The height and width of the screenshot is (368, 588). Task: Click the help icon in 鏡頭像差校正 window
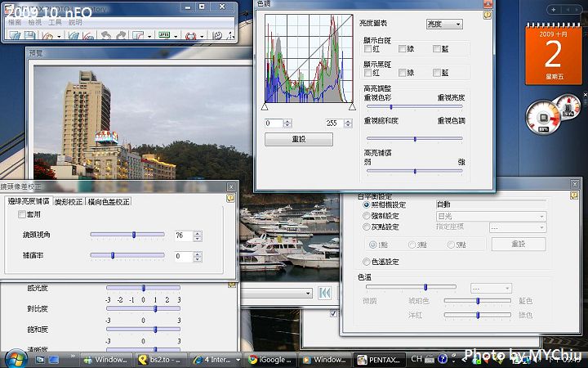coord(230,198)
